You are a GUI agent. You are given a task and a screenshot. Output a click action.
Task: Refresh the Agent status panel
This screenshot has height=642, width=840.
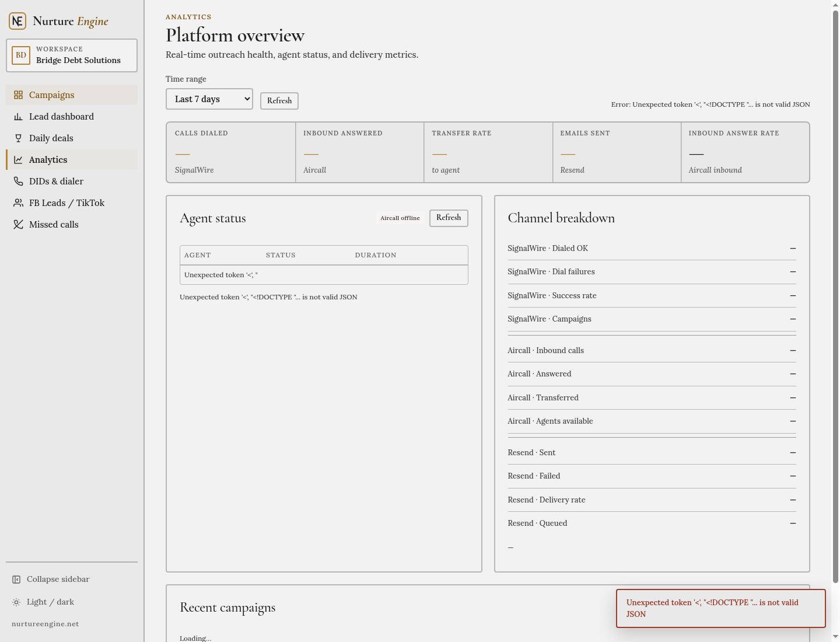click(449, 218)
